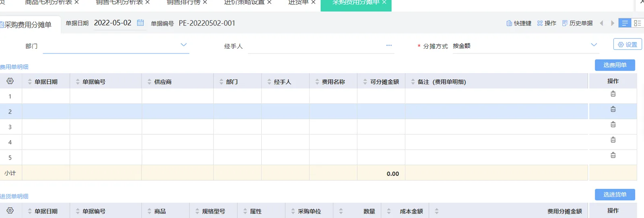Image resolution: width=644 pixels, height=218 pixels.
Task: Switch to 进货单 tab
Action: point(298,2)
